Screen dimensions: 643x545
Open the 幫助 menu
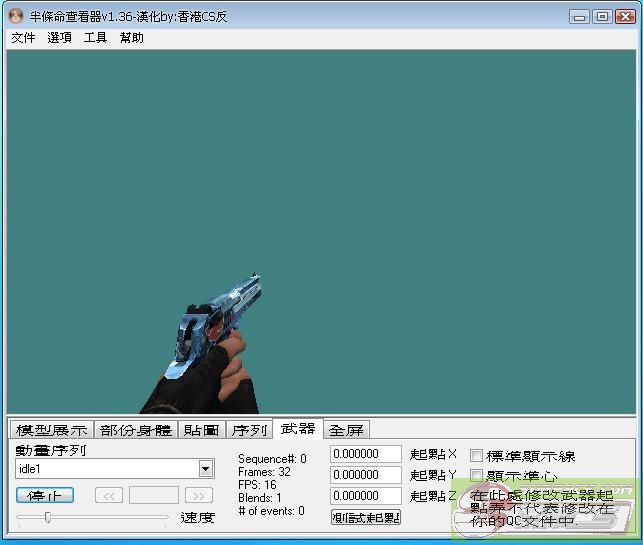coord(131,38)
